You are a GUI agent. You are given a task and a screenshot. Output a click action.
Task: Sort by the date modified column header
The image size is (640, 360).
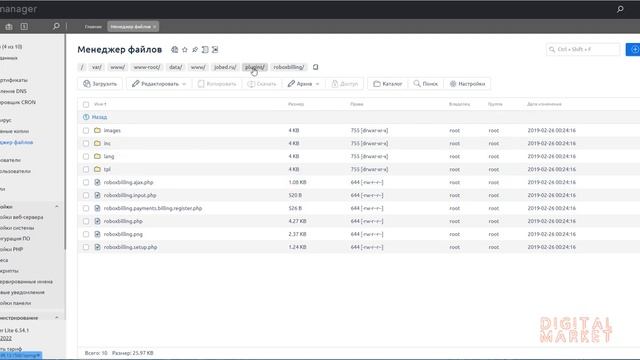pos(544,104)
